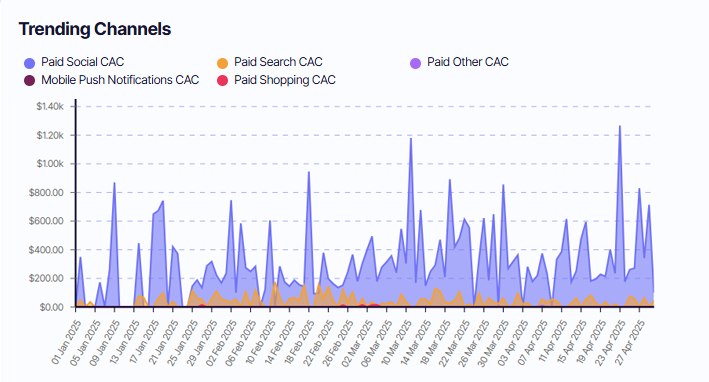Click the 07 Apr 2025 x-axis label
Viewport: 709px width, 382px height.
tap(533, 342)
